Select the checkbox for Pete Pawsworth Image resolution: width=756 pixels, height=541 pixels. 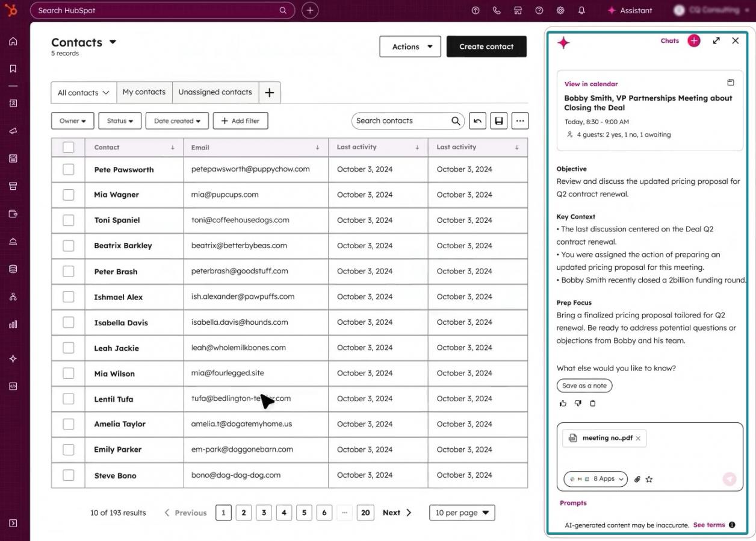(x=69, y=169)
